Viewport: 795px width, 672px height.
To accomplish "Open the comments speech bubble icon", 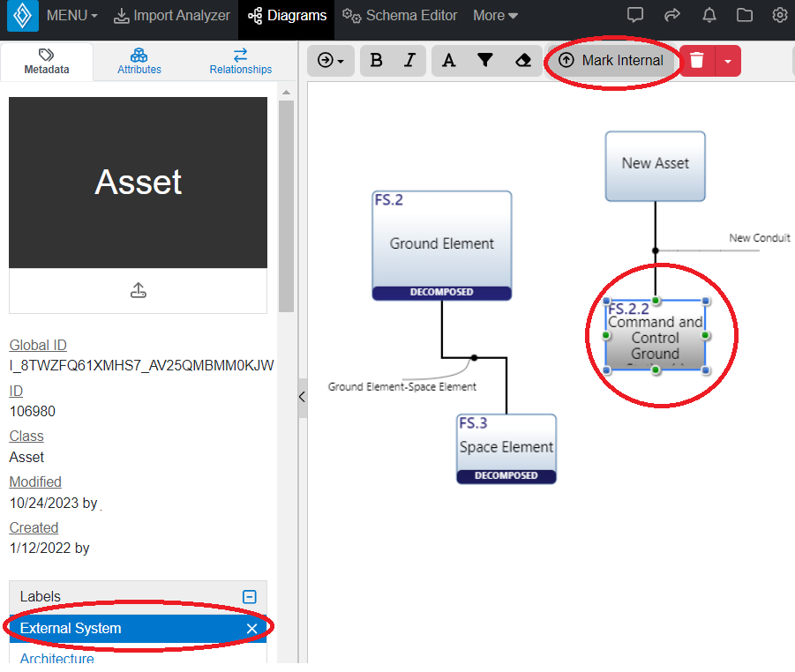I will (x=635, y=15).
